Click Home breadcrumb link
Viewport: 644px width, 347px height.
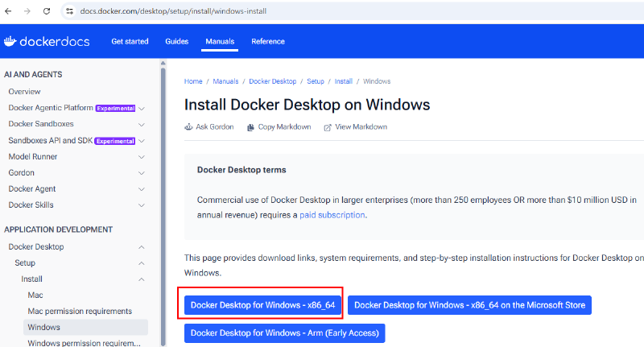point(193,81)
